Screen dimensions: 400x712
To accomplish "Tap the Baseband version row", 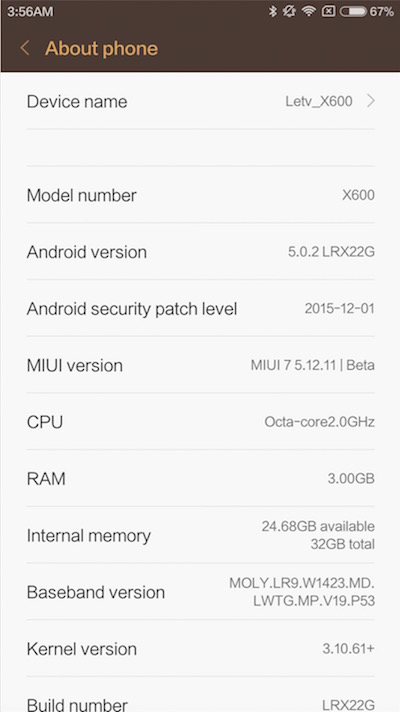I will click(x=200, y=592).
